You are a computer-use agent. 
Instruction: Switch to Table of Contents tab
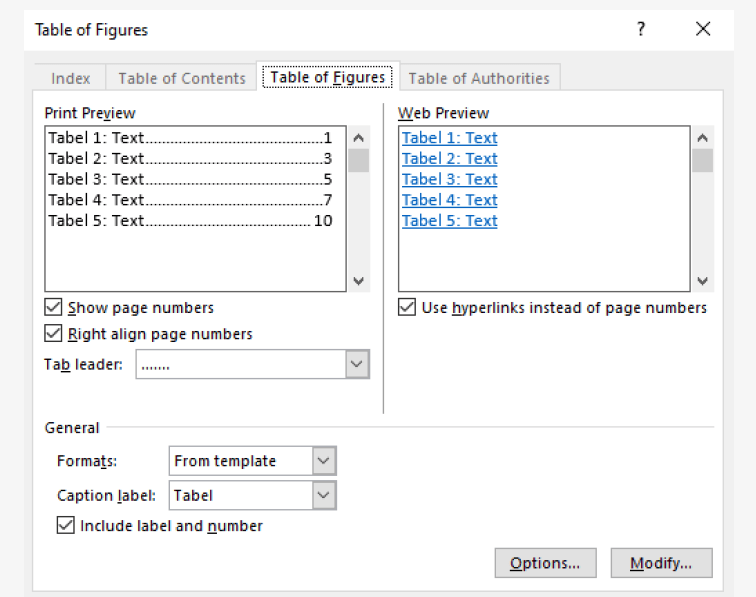point(182,78)
